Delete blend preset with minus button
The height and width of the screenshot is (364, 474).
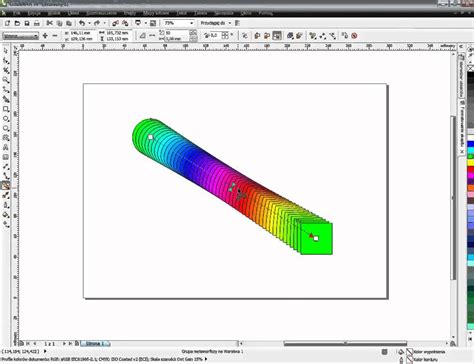click(x=55, y=36)
